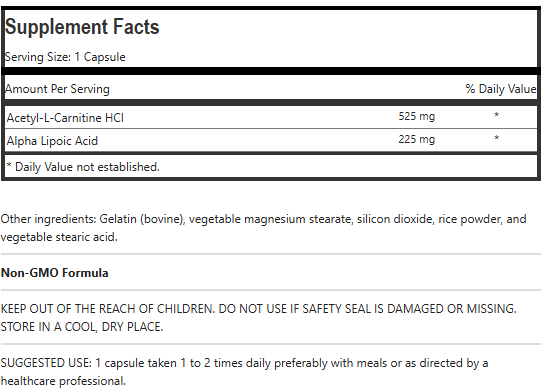Click KEEP OUT OF THE REACH OF CHILDREN warning
The width and height of the screenshot is (544, 391).
click(108, 309)
